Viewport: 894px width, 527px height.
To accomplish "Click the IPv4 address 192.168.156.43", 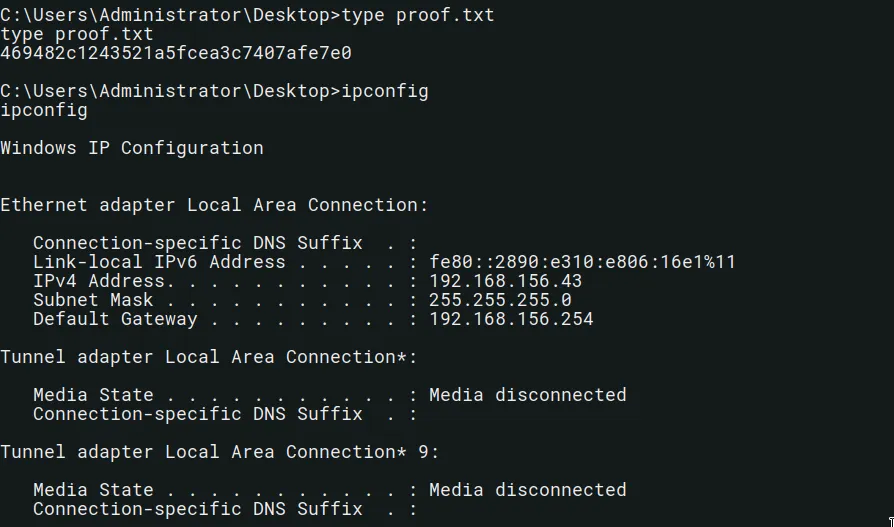I will coord(505,281).
